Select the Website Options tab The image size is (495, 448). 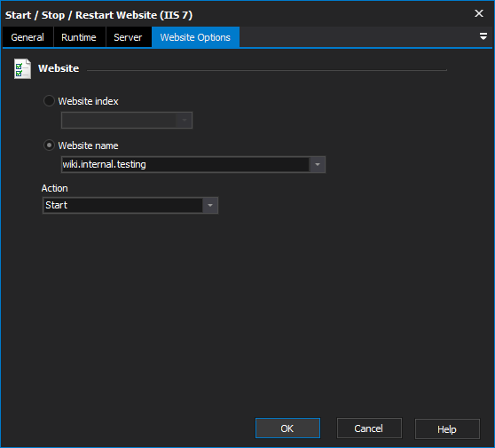point(195,37)
